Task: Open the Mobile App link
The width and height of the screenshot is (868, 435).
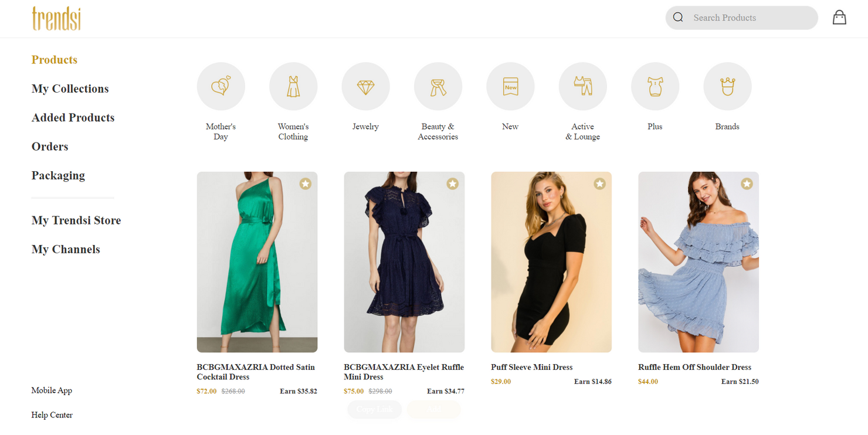Action: [52, 390]
